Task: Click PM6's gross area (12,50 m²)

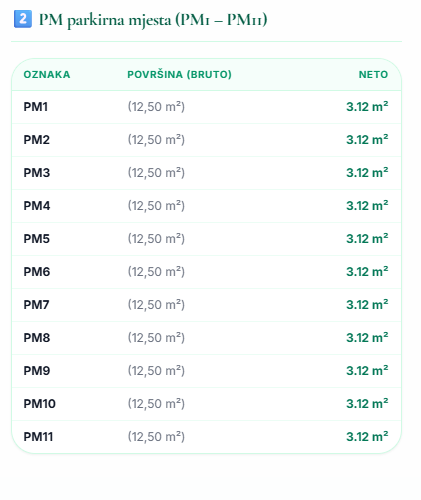Action: [x=156, y=272]
